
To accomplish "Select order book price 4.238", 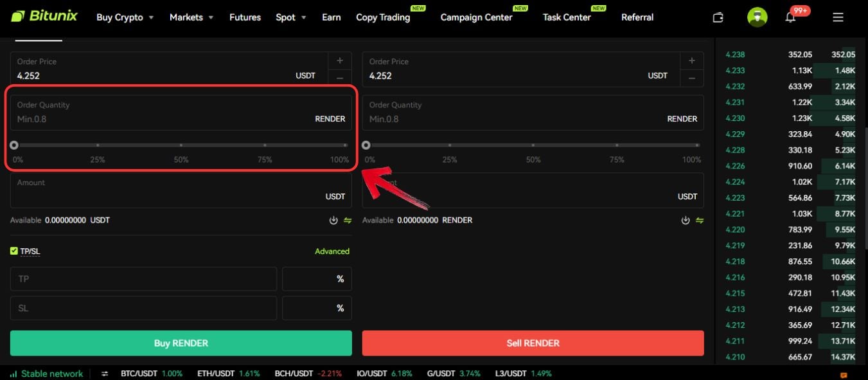I will pyautogui.click(x=735, y=55).
